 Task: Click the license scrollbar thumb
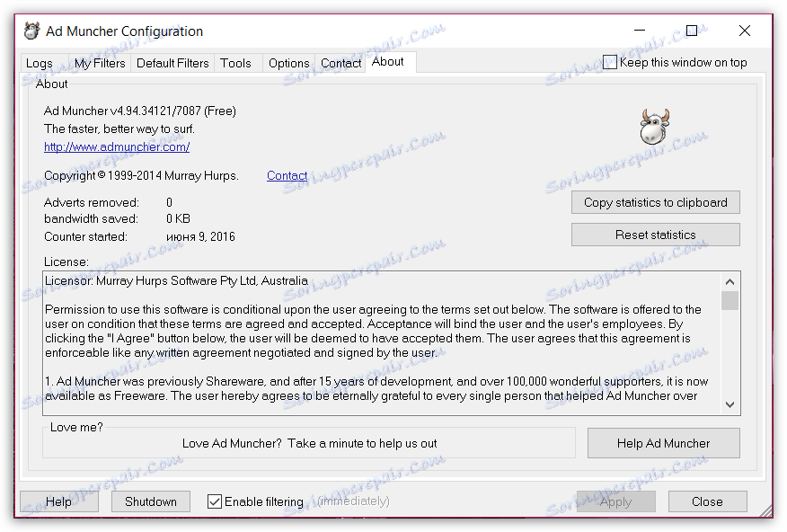coord(730,301)
